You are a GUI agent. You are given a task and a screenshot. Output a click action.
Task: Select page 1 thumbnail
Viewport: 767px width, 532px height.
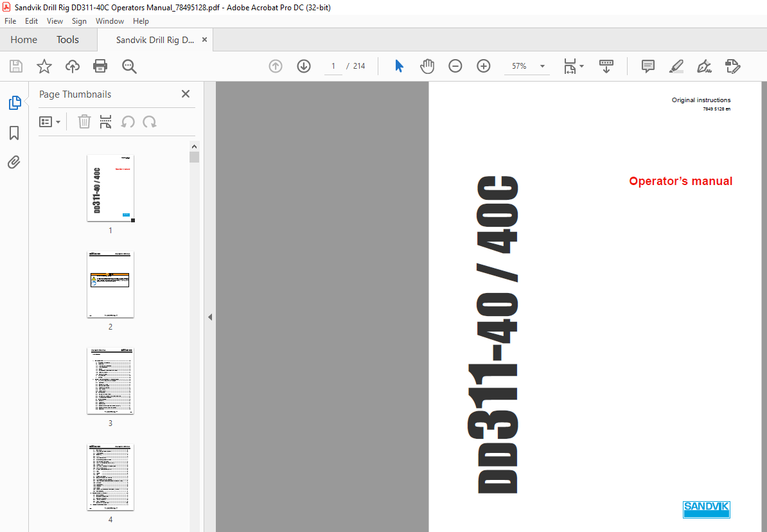pyautogui.click(x=110, y=188)
